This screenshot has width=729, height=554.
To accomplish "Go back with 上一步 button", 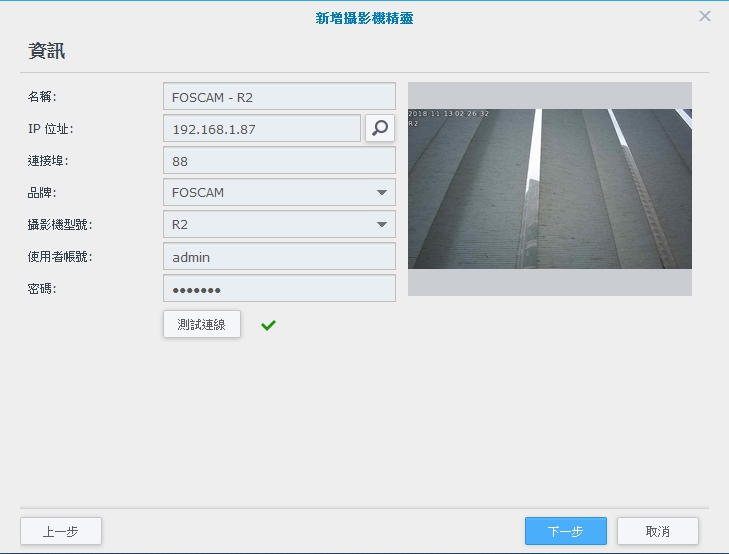I will pos(61,531).
